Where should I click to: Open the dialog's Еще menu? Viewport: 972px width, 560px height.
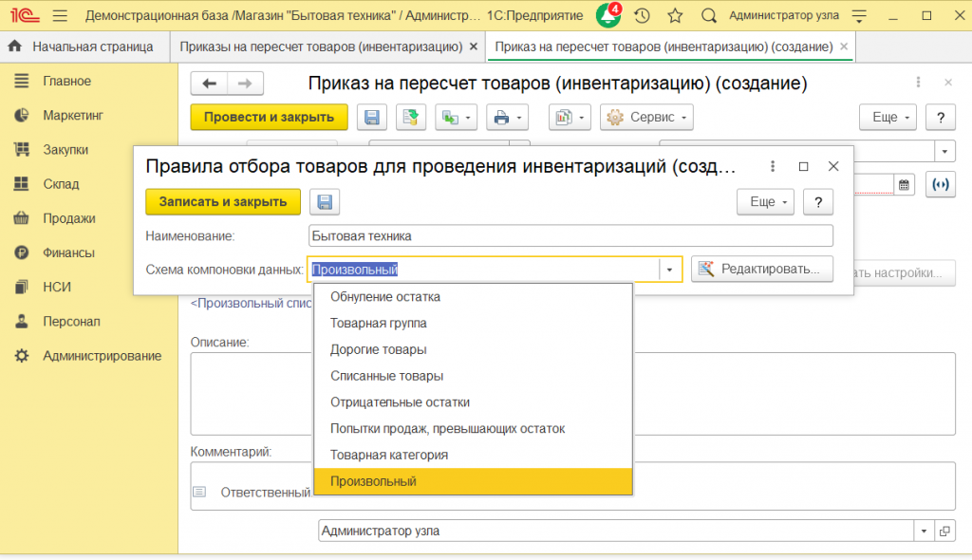(766, 202)
